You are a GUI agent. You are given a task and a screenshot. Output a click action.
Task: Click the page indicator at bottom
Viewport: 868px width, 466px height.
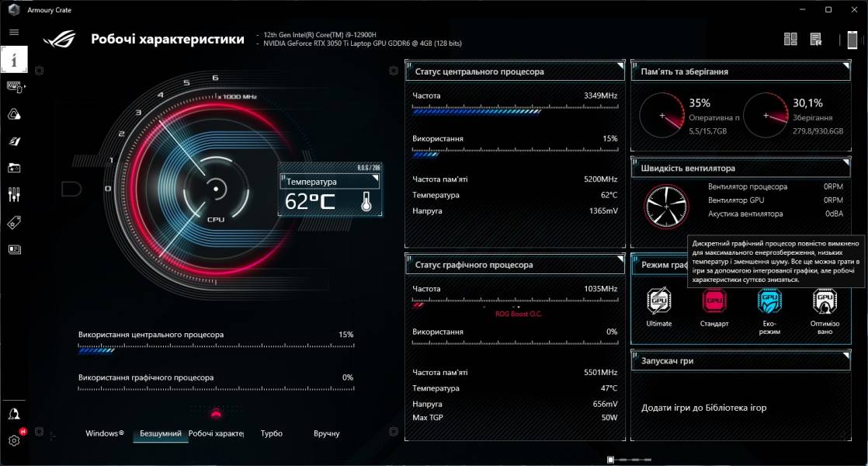click(630, 459)
